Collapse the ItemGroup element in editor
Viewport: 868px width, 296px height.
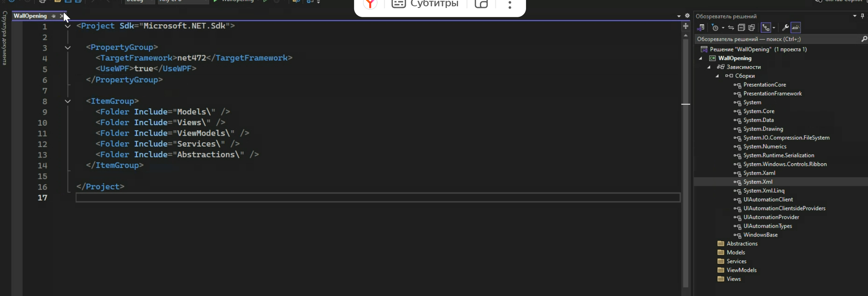(x=67, y=101)
